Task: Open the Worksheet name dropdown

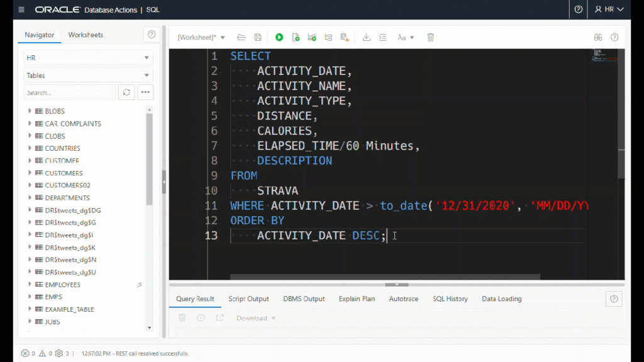Action: point(201,38)
